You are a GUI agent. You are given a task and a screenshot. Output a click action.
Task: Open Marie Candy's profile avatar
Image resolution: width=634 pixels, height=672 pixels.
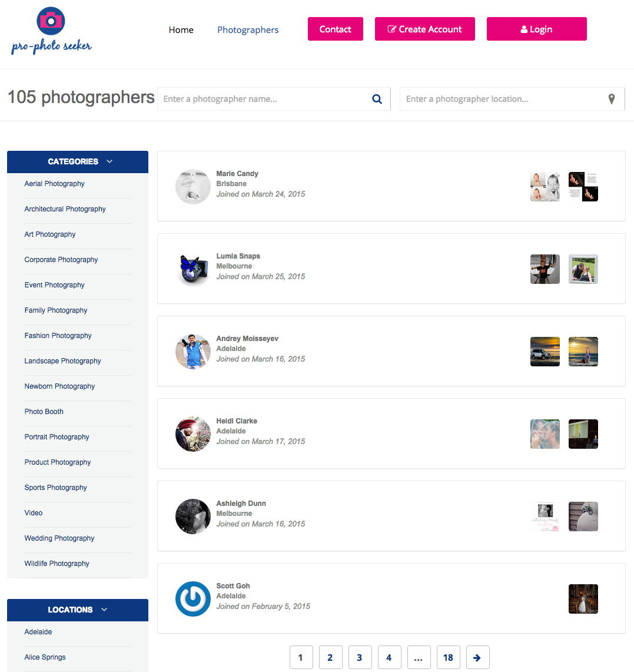coord(193,187)
